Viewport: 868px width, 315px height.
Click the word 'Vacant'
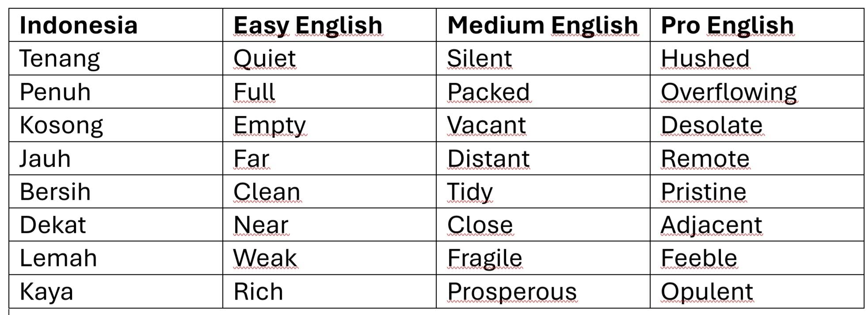[486, 125]
